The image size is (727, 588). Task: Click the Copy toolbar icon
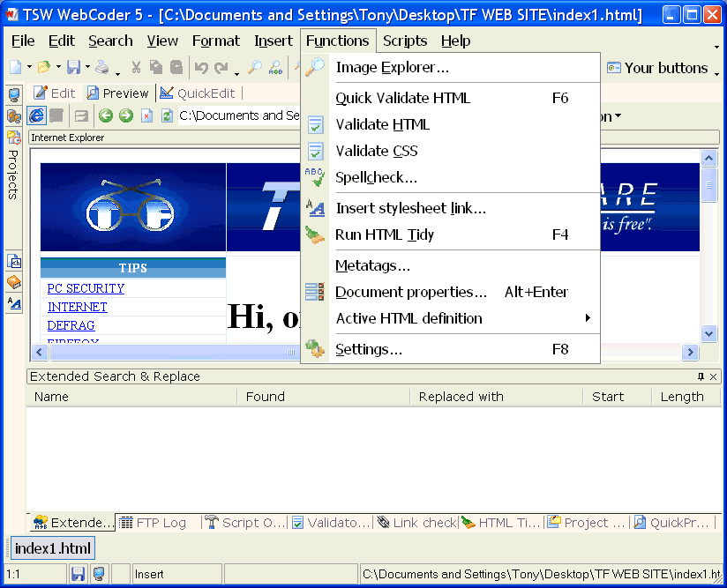point(156,68)
